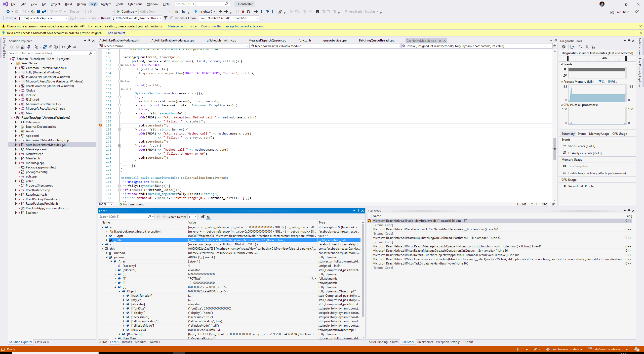Click the Add Account button
644x354 pixels.
(x=116, y=33)
